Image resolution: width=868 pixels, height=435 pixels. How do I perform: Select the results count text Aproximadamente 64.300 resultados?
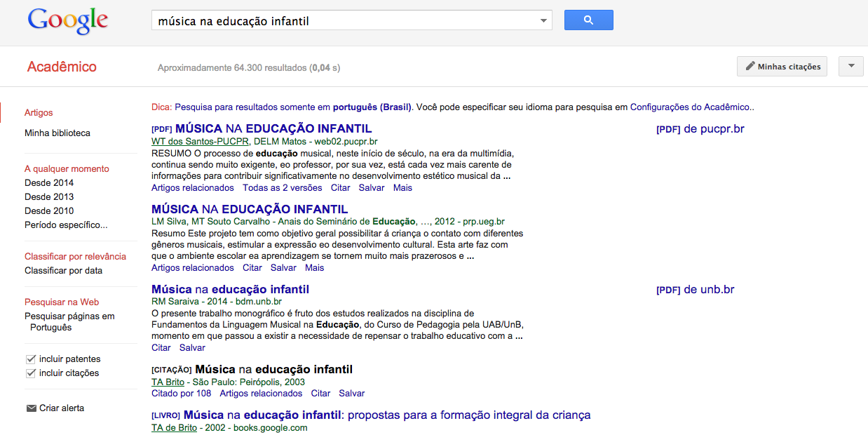click(x=232, y=68)
